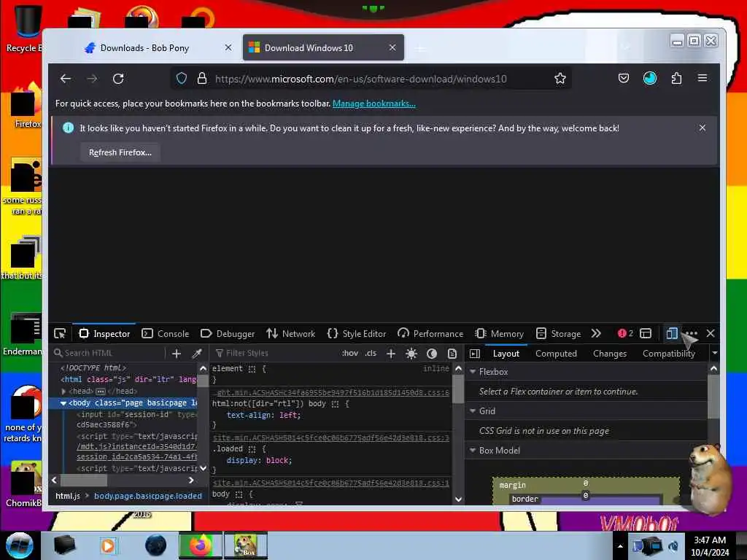The height and width of the screenshot is (560, 747).
Task: Close the developer tools panel
Action: pyautogui.click(x=711, y=333)
